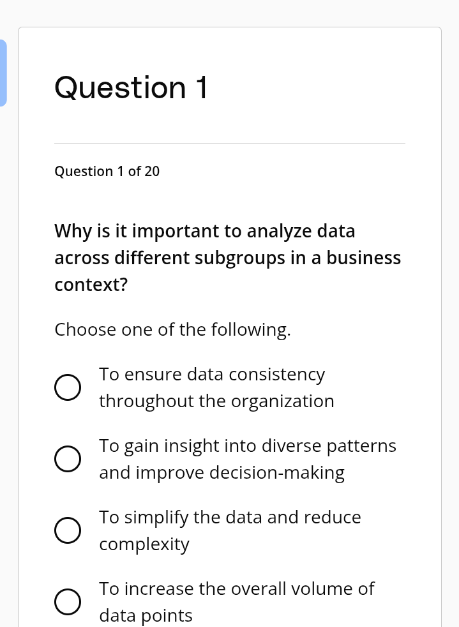
Task: Click the 'Question 1 of 20' progress text
Action: [x=107, y=171]
